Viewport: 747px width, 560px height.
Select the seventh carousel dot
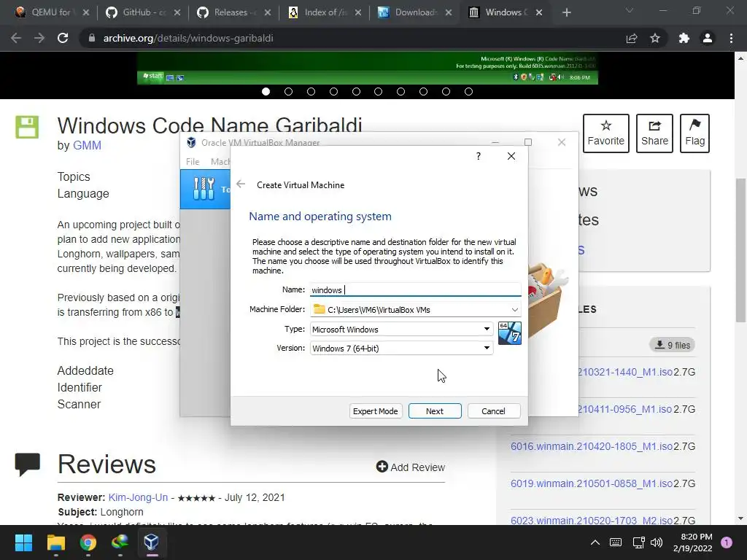pyautogui.click(x=400, y=91)
